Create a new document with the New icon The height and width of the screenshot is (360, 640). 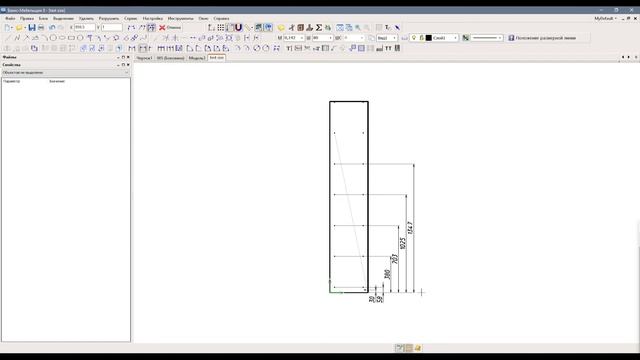(7, 27)
